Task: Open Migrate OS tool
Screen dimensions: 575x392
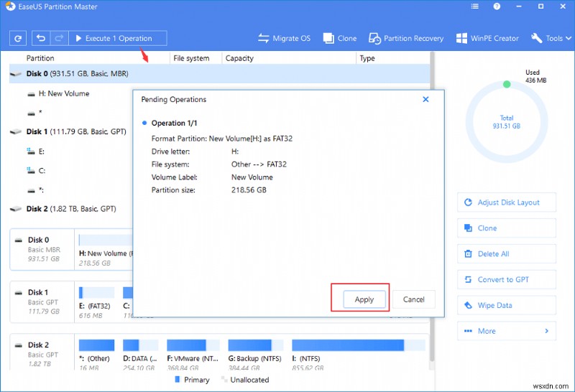Action: 284,38
